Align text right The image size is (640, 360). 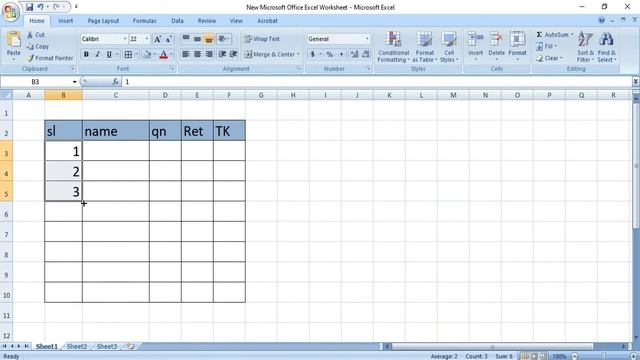tap(209, 54)
